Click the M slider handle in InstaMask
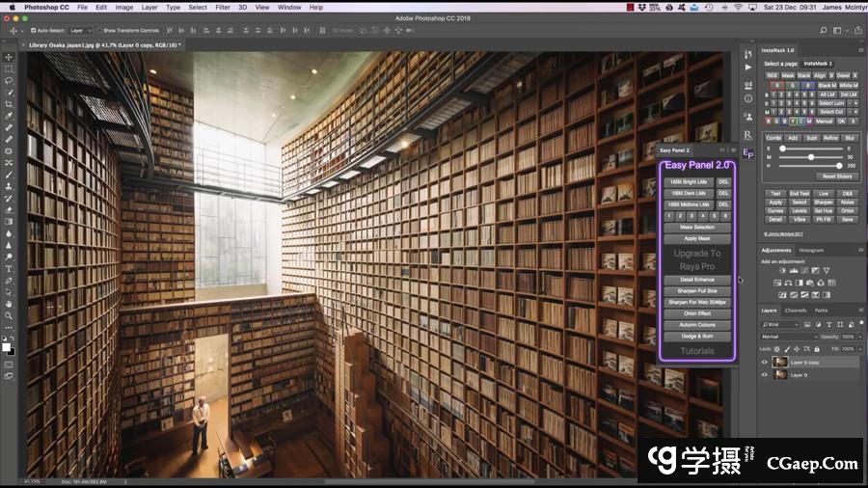 click(810, 157)
